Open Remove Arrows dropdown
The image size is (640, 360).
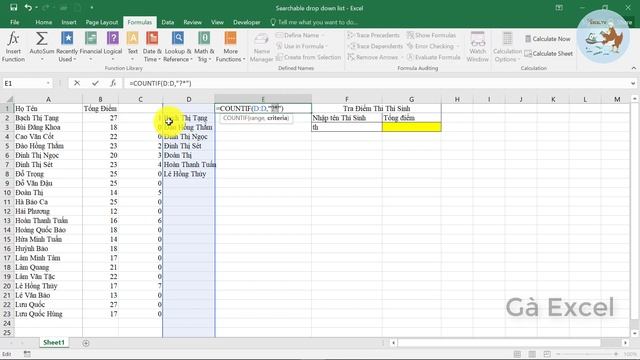click(x=375, y=57)
